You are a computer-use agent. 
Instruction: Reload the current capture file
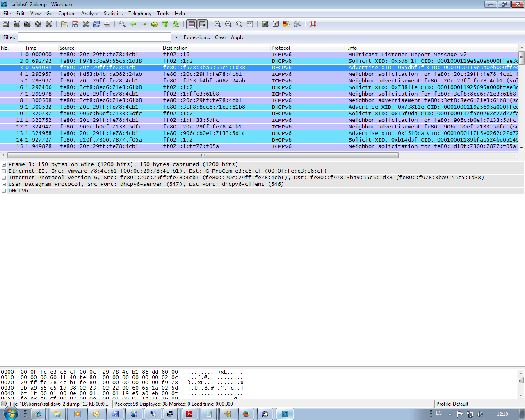(x=96, y=24)
